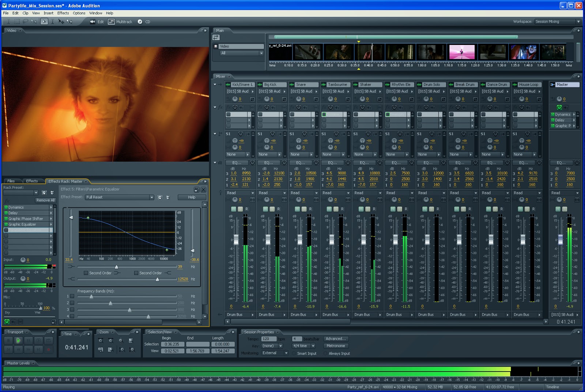
Task: Click the Play button in Transport
Action: [x=18, y=340]
